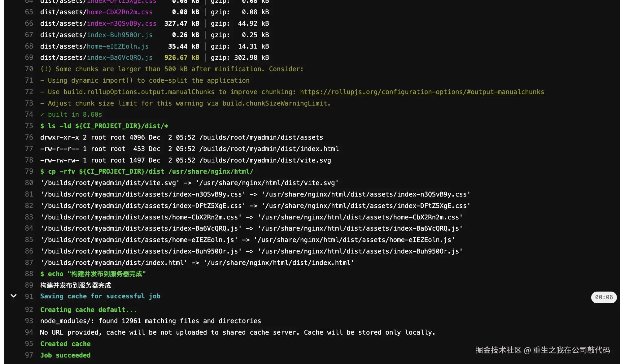Screen dimensions: 620x364
Task: Click line number 79 next to the cp command
Action: click(x=29, y=171)
